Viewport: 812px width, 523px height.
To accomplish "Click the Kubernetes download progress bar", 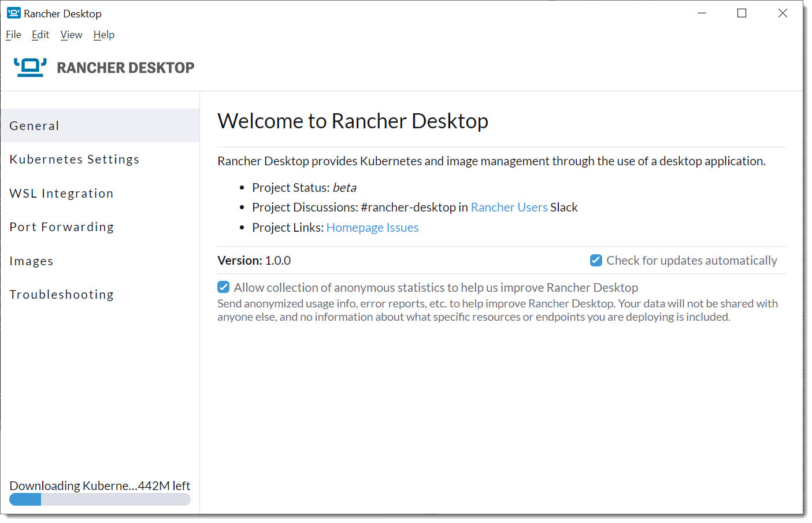I will (x=100, y=499).
